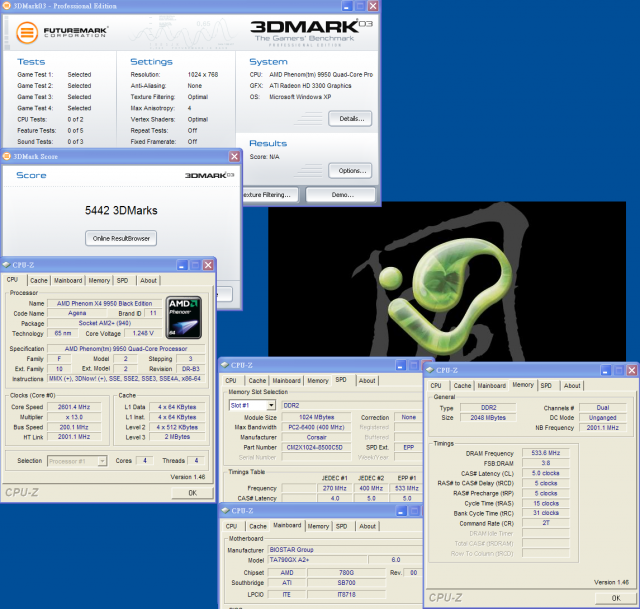640x609 pixels.
Task: Click the Module Size value 1024 MBytes
Action: [316, 417]
